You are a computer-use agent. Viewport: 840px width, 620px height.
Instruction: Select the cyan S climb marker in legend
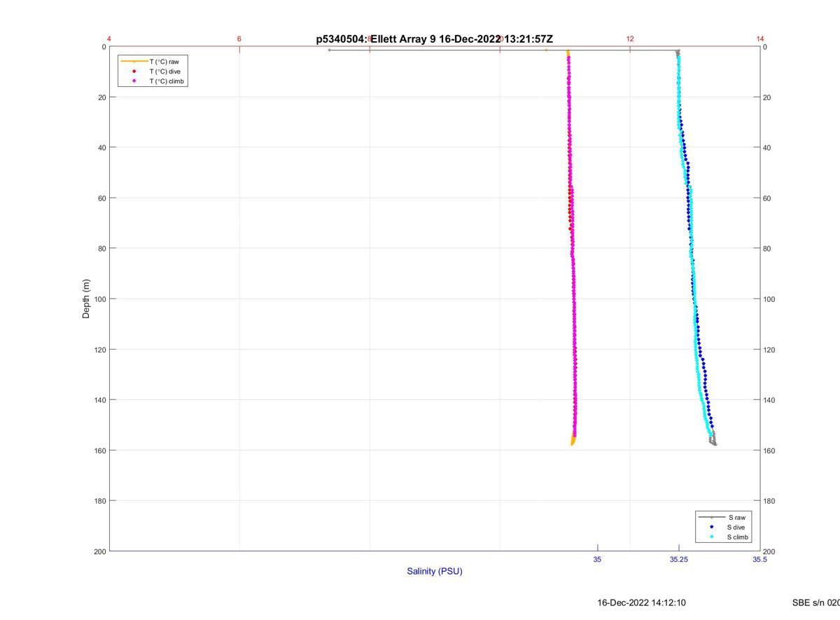(x=712, y=537)
